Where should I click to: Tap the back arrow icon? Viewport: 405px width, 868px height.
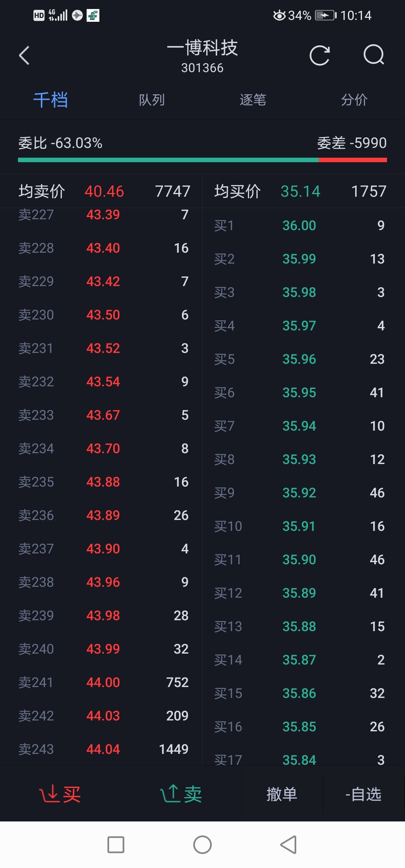[24, 56]
